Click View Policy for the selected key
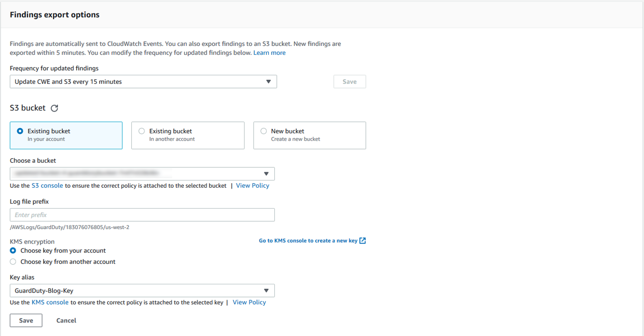The image size is (644, 336). pyautogui.click(x=249, y=302)
